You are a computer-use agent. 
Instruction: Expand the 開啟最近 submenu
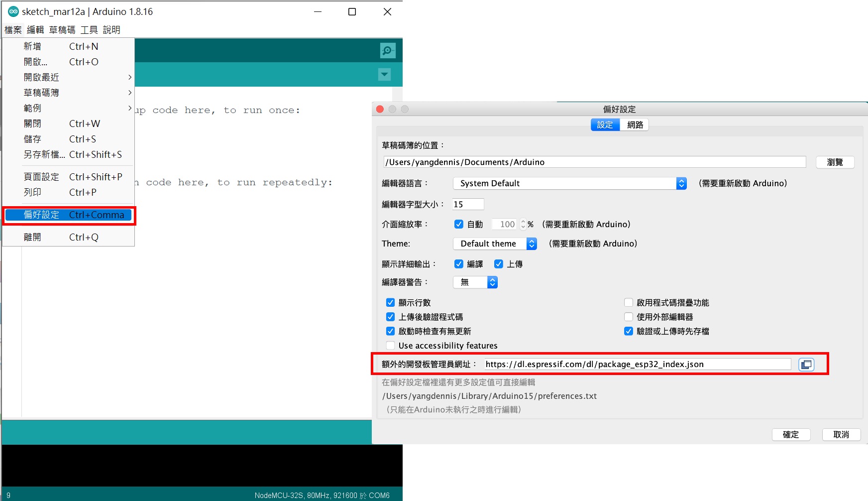(x=41, y=77)
